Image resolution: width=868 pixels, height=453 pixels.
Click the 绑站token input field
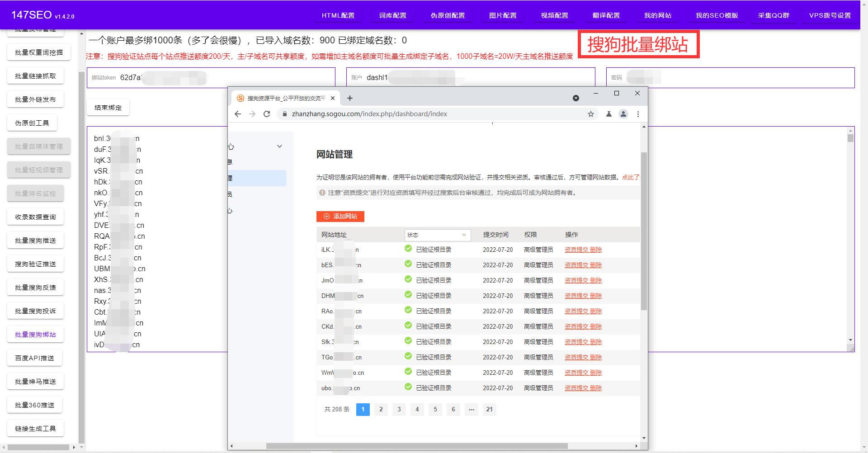tap(211, 77)
